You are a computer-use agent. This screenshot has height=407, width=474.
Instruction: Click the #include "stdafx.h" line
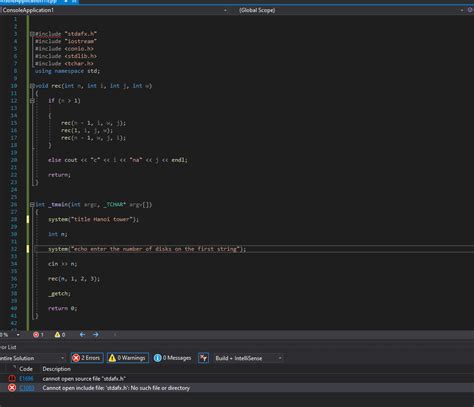pos(66,34)
